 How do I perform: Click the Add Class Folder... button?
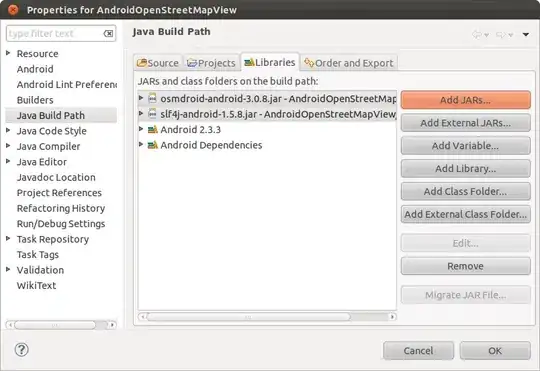(466, 191)
